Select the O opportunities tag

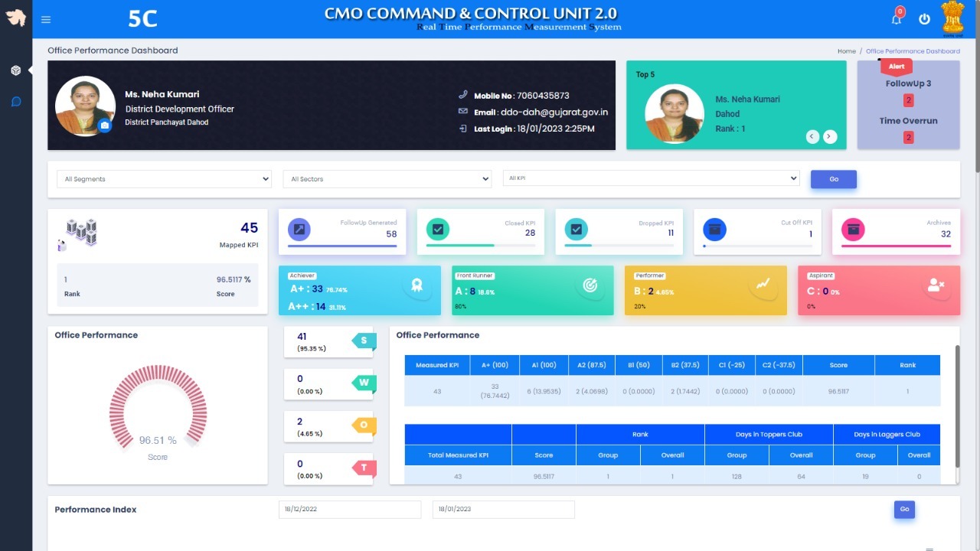(364, 425)
